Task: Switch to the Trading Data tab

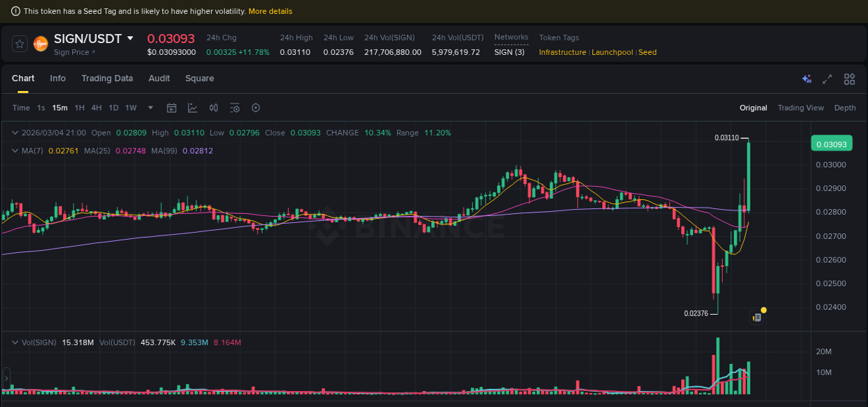Action: [x=107, y=78]
